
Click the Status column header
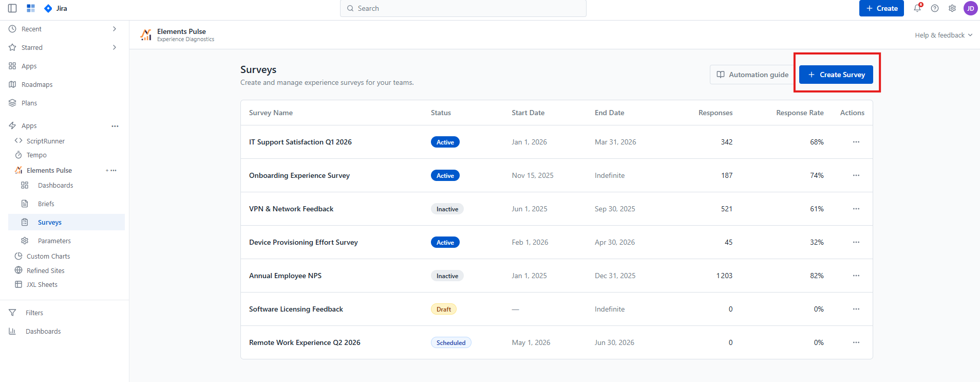[x=441, y=113]
